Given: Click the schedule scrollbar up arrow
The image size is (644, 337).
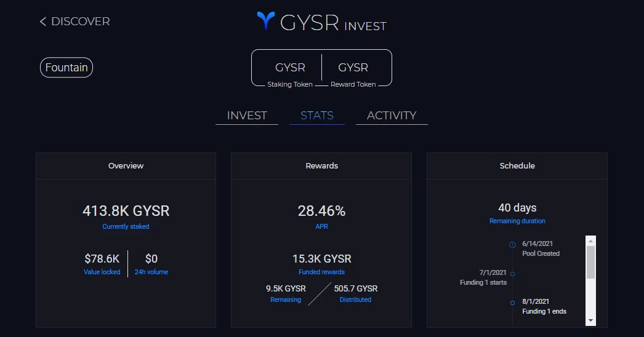Looking at the screenshot, I should 590,241.
